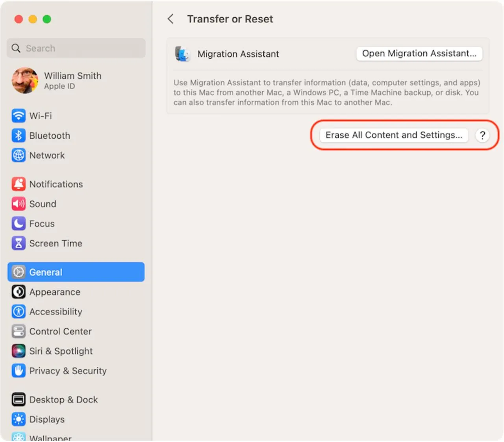Open Bluetooth settings via its icon
504x442 pixels.
click(x=19, y=136)
